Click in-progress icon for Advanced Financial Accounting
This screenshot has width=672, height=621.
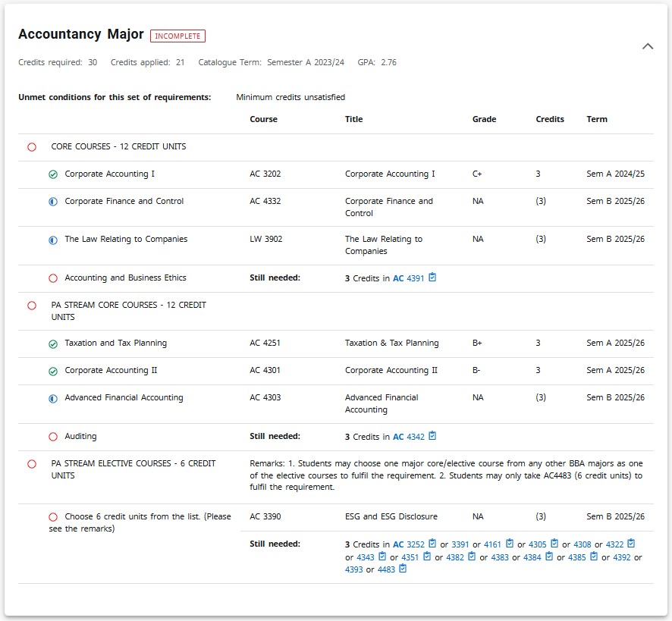pyautogui.click(x=53, y=399)
